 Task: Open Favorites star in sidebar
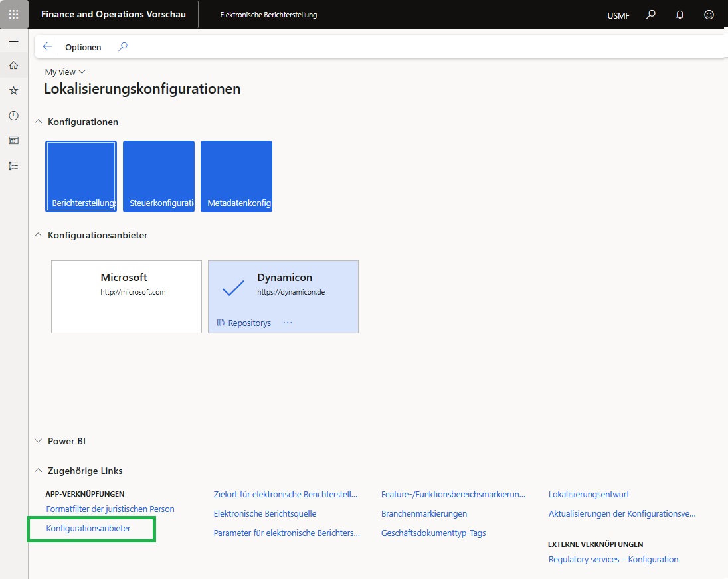(13, 90)
